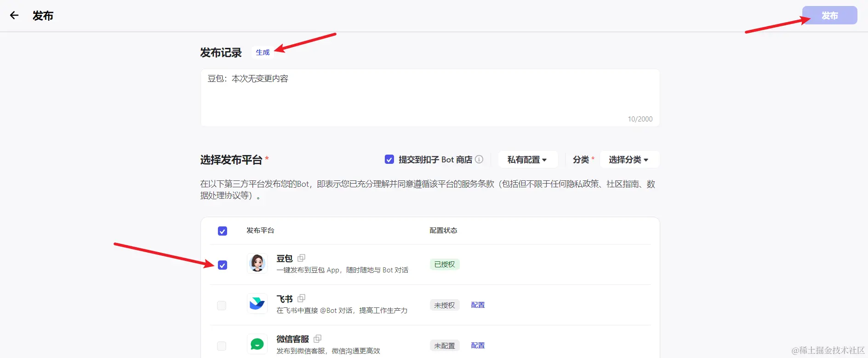868x358 pixels.
Task: Click the copy icon next to 飞书
Action: click(x=302, y=298)
